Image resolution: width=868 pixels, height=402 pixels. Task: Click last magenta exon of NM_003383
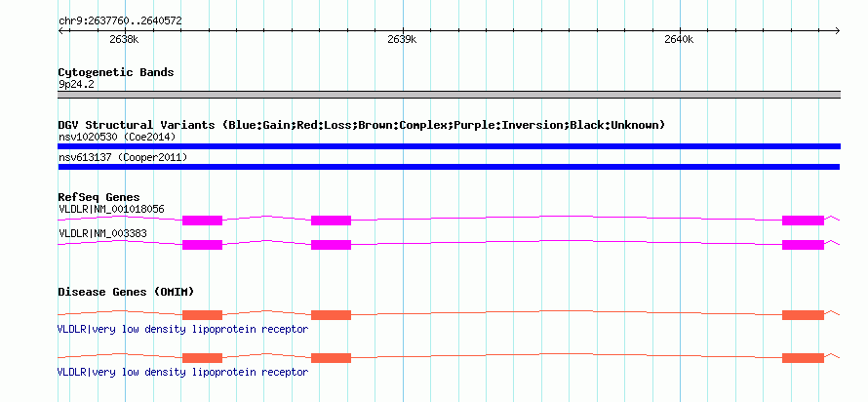[803, 245]
